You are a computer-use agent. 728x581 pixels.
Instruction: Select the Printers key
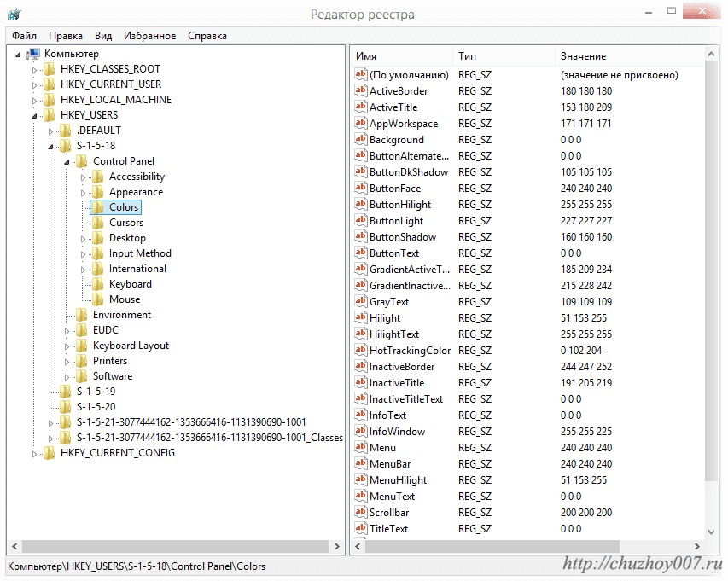110,361
